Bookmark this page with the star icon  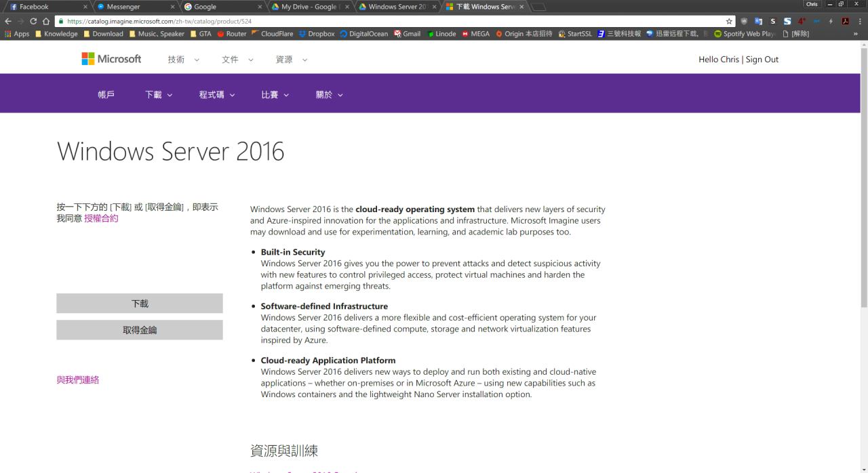730,21
